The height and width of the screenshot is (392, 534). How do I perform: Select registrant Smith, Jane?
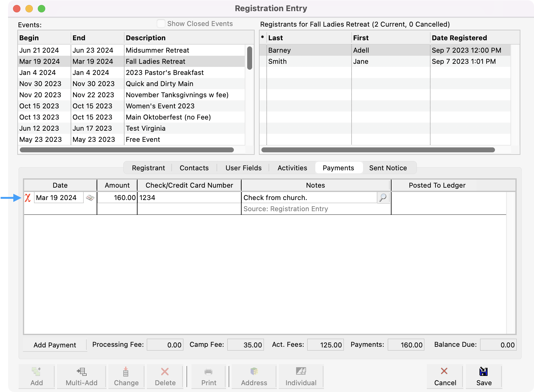[310, 61]
